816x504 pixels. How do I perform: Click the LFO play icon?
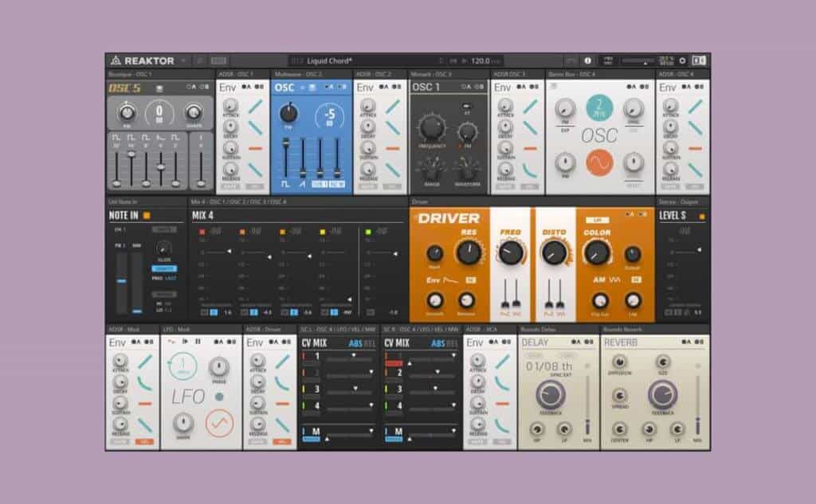[185, 342]
